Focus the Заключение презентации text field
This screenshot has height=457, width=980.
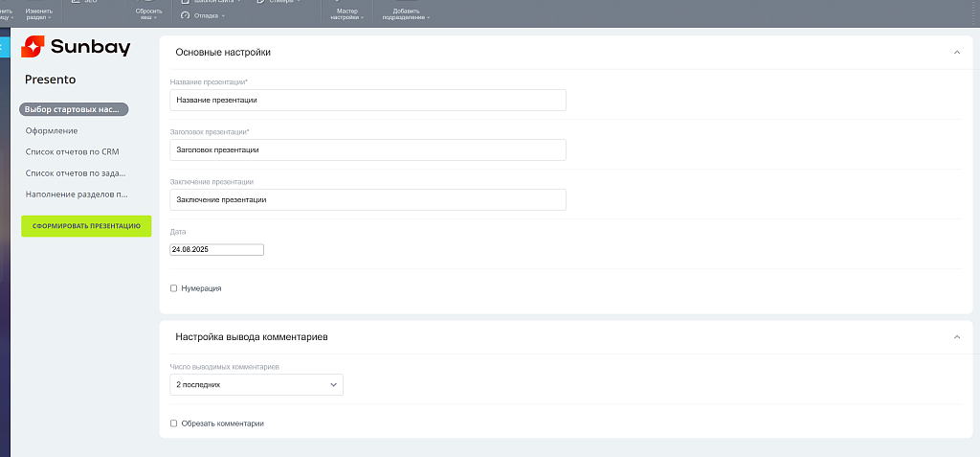pos(367,199)
